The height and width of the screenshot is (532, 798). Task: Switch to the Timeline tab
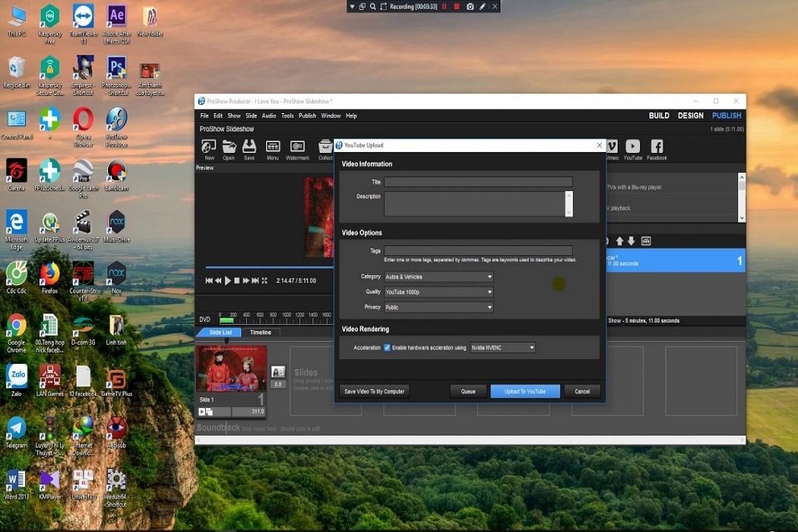click(260, 332)
